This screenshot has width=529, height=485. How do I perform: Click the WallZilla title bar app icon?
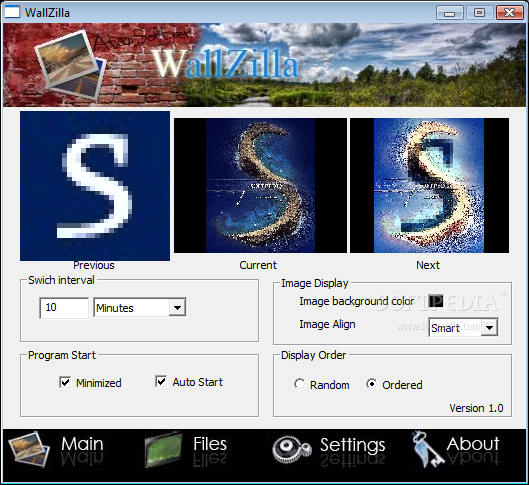coord(12,12)
